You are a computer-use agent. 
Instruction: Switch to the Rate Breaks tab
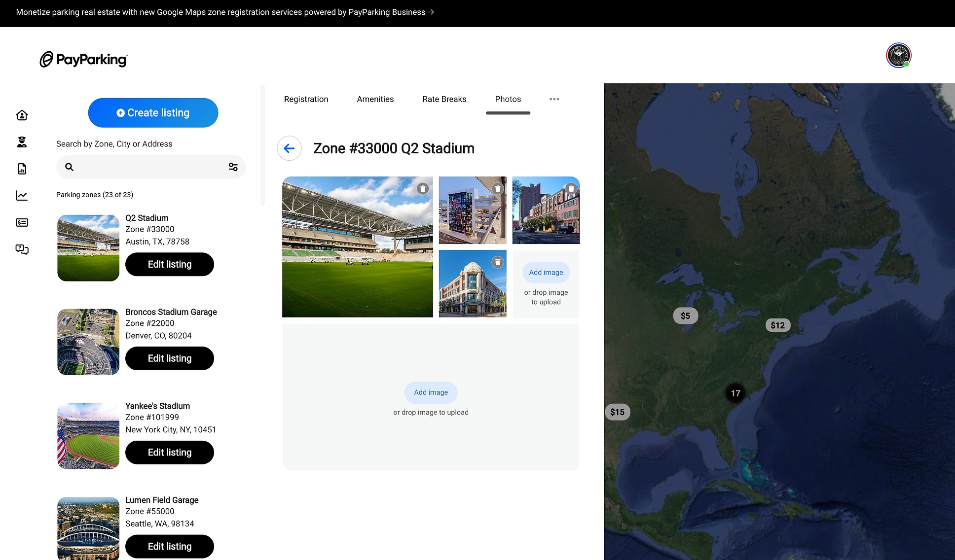point(444,99)
